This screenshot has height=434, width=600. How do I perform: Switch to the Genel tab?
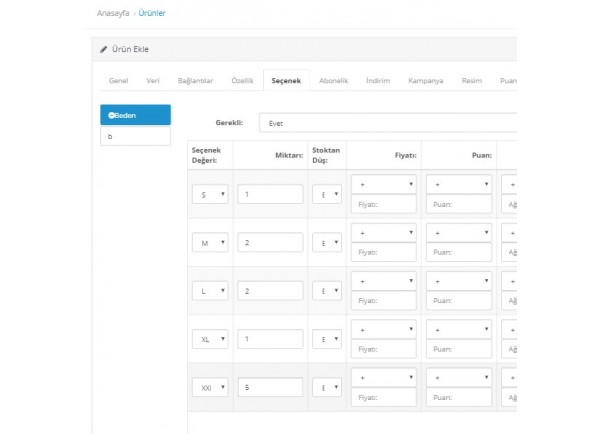tap(119, 81)
